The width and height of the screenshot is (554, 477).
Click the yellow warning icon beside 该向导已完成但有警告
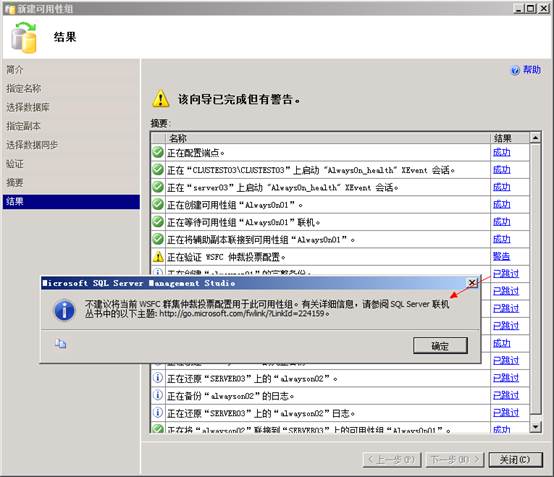point(161,99)
